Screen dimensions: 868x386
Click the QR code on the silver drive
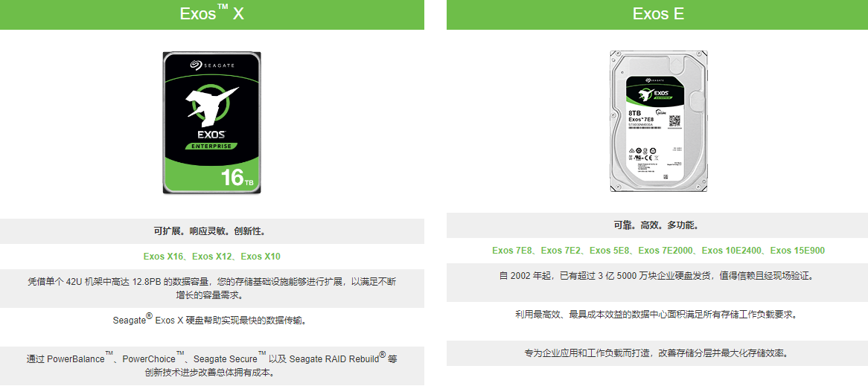[674, 120]
